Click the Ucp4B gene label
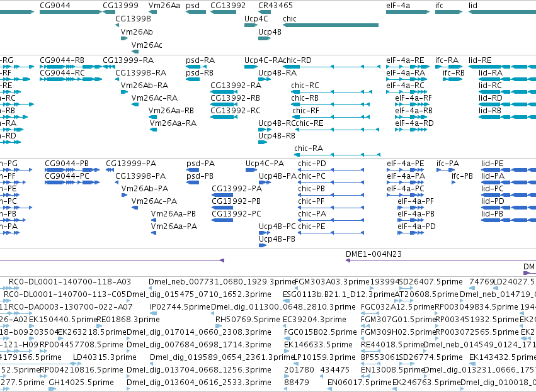 click(x=270, y=32)
